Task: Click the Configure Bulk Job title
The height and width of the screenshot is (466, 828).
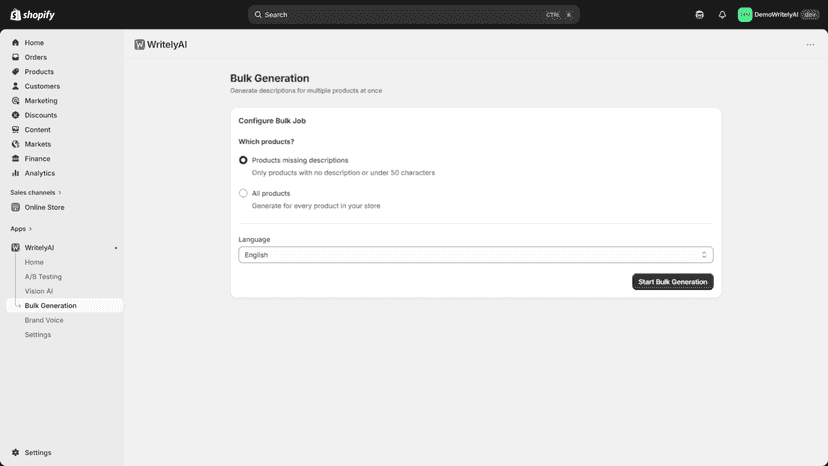Action: pos(272,121)
